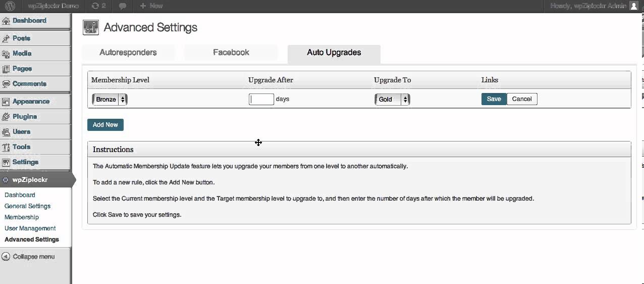Open the Tools menu label

[x=22, y=147]
